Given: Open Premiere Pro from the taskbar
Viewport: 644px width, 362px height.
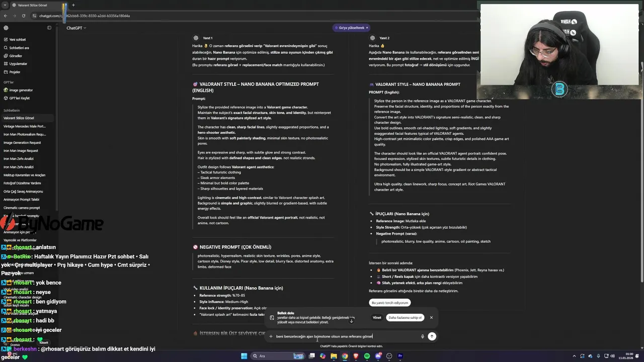Looking at the screenshot, I should pos(400,356).
